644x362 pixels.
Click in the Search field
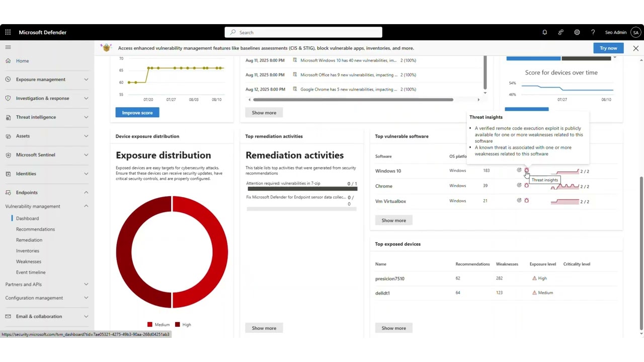click(x=303, y=32)
